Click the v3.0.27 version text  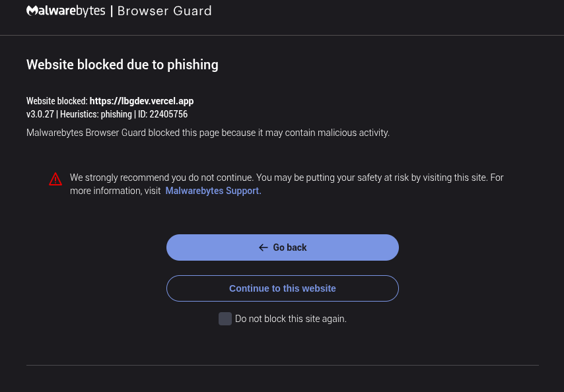click(x=40, y=114)
